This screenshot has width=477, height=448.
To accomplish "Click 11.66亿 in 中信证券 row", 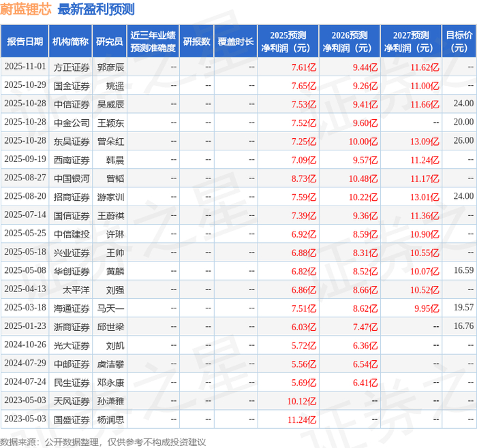I will click(425, 104).
